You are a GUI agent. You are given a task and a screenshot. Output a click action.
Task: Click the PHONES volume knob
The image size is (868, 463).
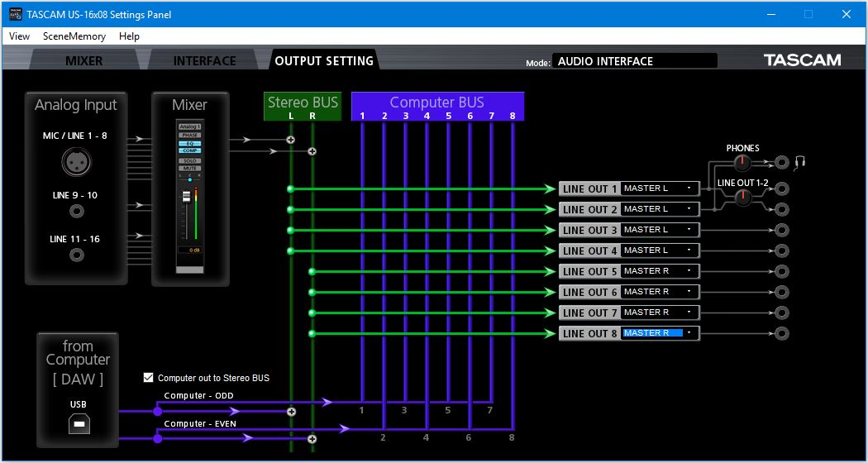coord(742,163)
